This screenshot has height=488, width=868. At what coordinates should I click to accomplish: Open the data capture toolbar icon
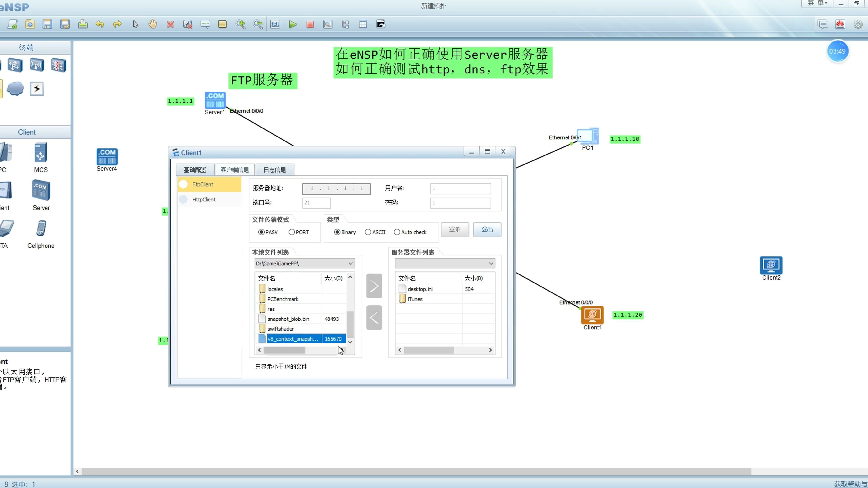328,24
